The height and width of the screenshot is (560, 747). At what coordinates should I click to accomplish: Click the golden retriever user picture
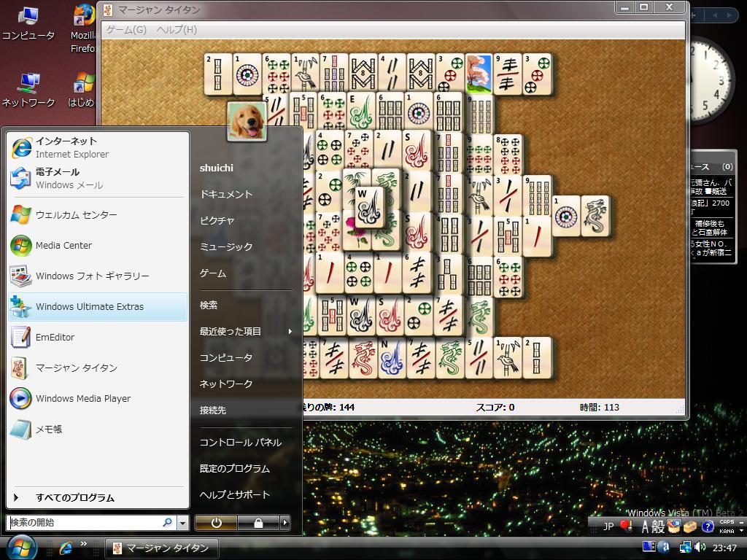pyautogui.click(x=247, y=122)
